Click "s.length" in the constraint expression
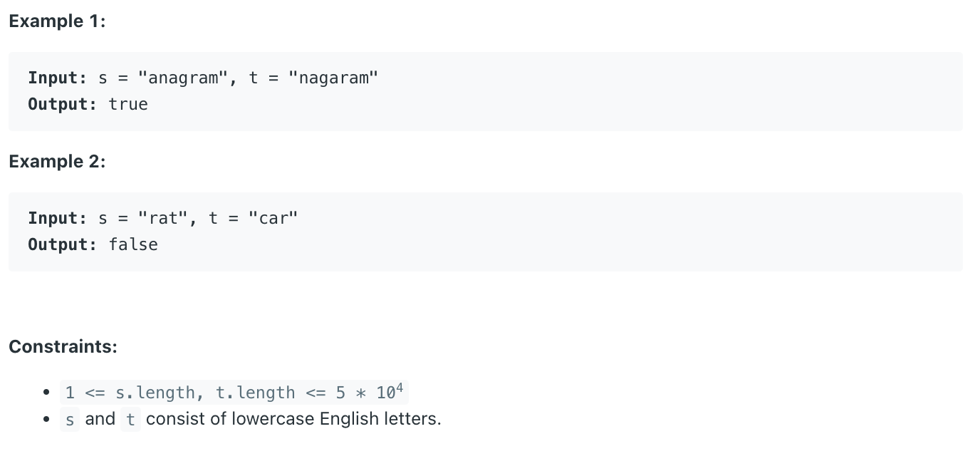 [155, 393]
